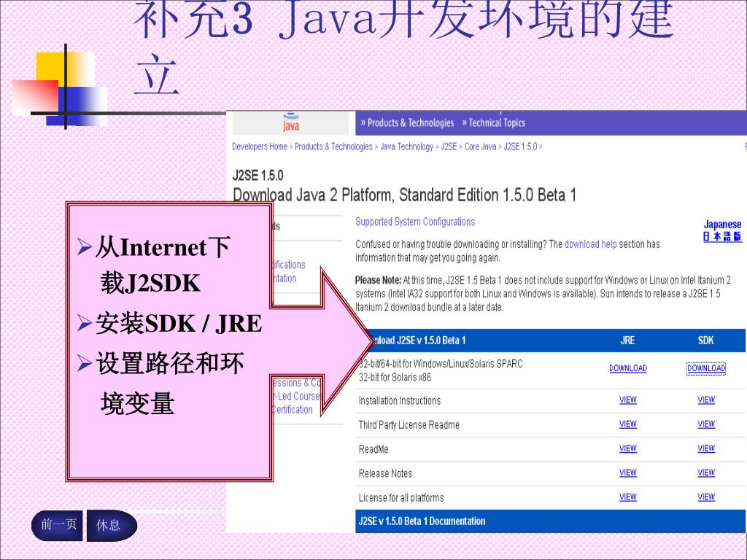View the JRE ReadMe
747x560 pixels.
[628, 448]
